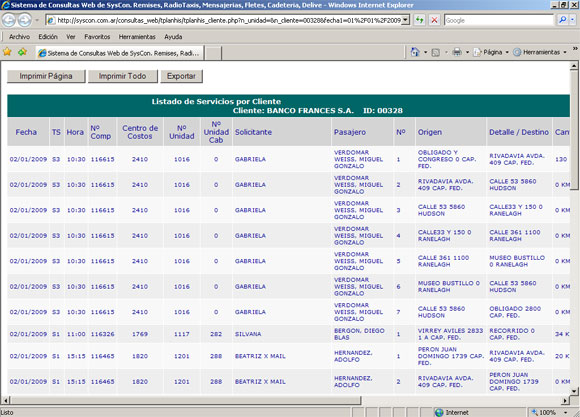This screenshot has width=580, height=417.
Task: Open the RSS feeds toolbar icon
Action: pos(436,53)
